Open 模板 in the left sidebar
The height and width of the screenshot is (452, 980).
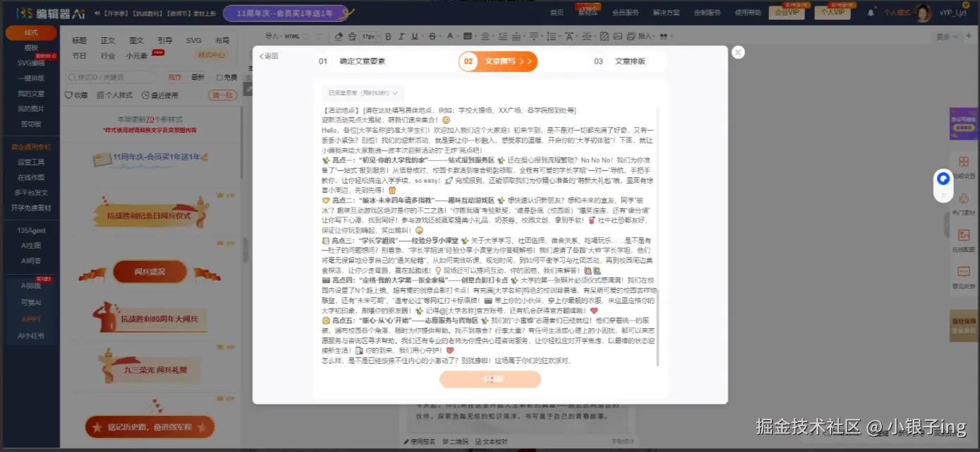click(x=31, y=48)
